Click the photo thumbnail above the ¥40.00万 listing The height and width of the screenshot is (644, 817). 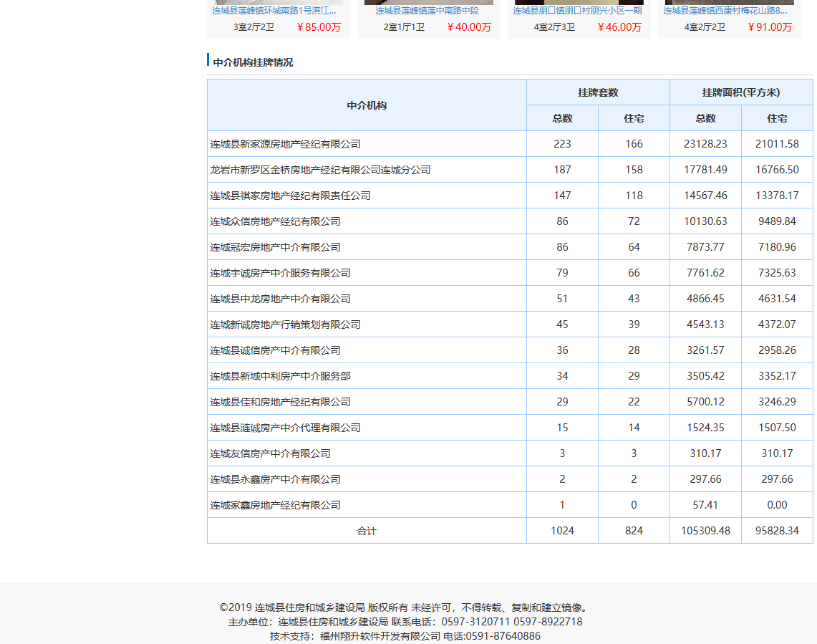coord(428,2)
